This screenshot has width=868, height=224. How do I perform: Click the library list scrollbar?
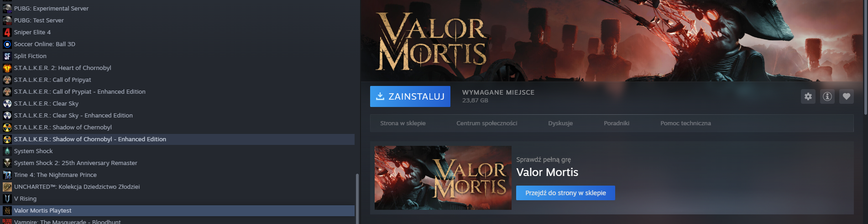tap(357, 199)
